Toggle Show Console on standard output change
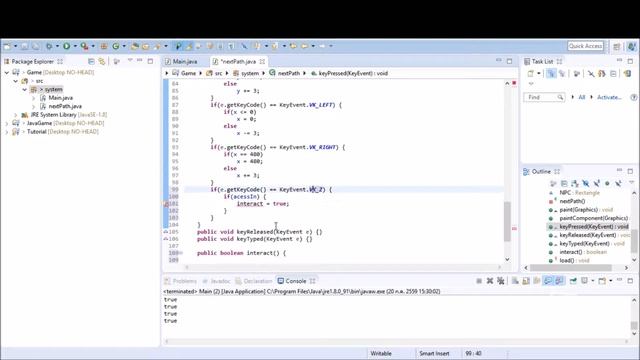Screen dimensions: 640x360 coord(548,281)
